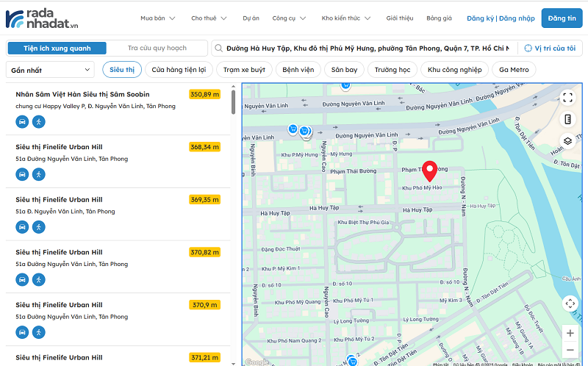Choose car route for Nhân Sâm Soobin

point(23,122)
